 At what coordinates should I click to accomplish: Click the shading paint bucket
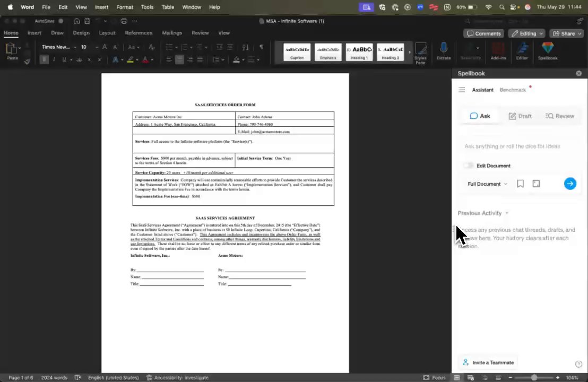[x=236, y=59]
